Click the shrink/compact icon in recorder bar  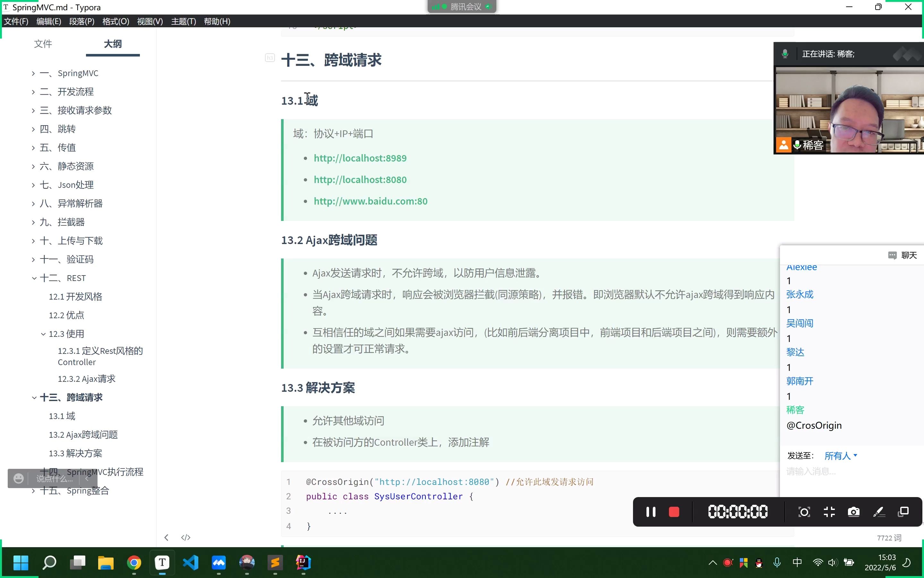click(x=829, y=512)
